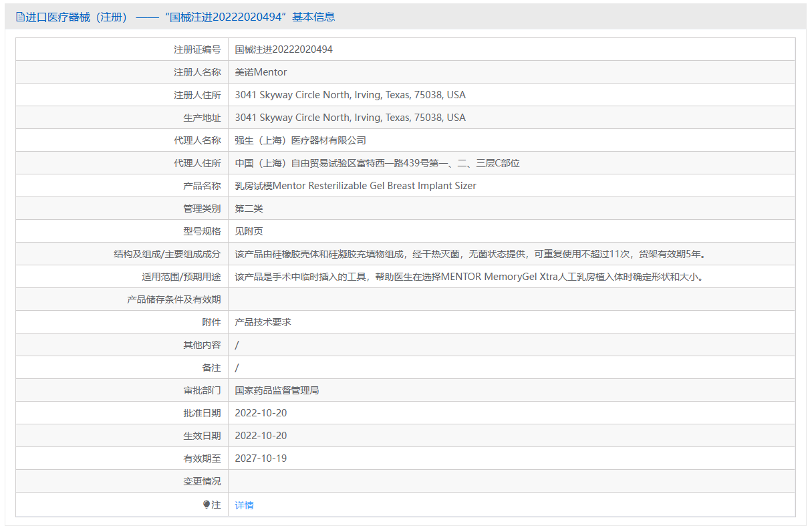Click the 批准日期 label
The image size is (812, 530).
coord(202,413)
